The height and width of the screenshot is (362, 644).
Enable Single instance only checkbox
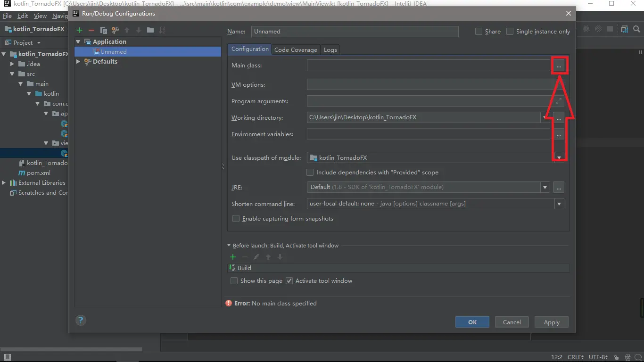pyautogui.click(x=510, y=32)
